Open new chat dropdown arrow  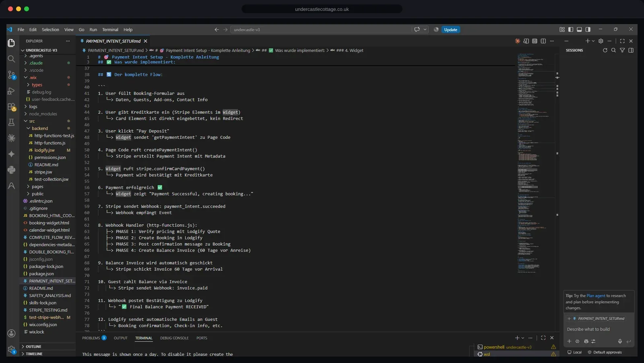pyautogui.click(x=593, y=41)
